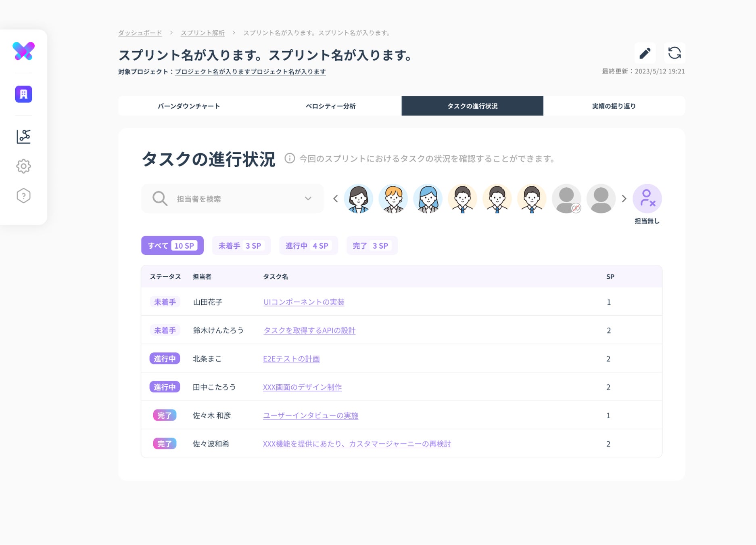Click 進行中 badge in 北条まこ row
Viewport: 756px width, 545px height.
click(x=165, y=358)
